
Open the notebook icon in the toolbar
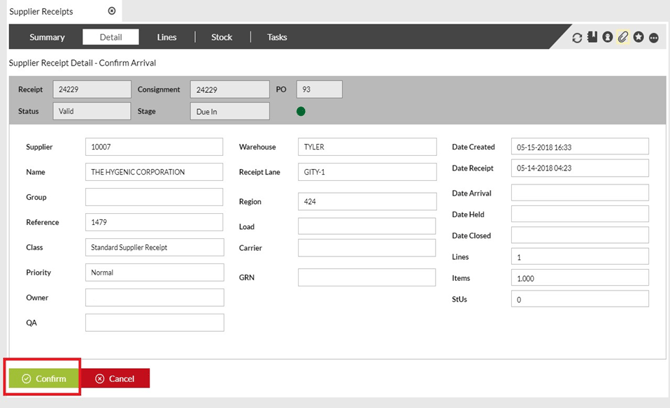click(x=592, y=38)
